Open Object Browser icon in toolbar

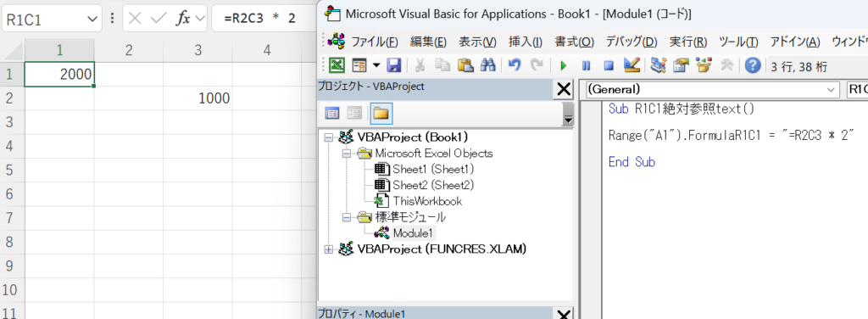[704, 66]
